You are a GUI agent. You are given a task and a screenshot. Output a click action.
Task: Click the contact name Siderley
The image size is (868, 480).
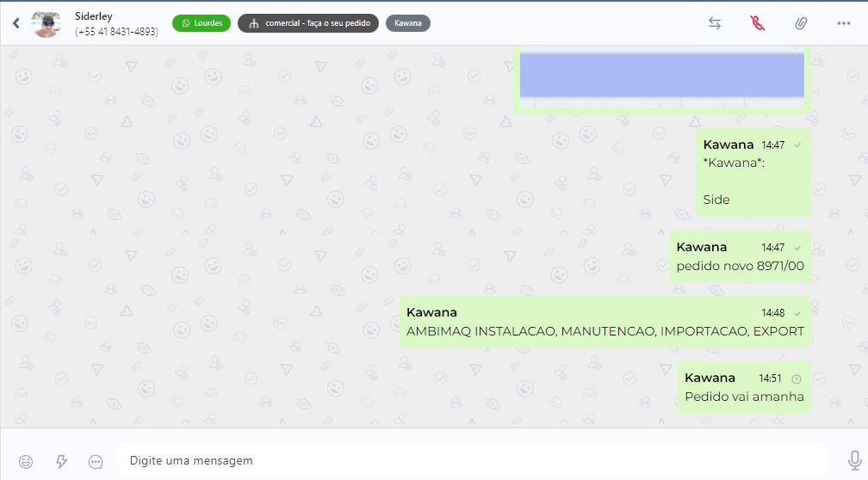tap(94, 16)
